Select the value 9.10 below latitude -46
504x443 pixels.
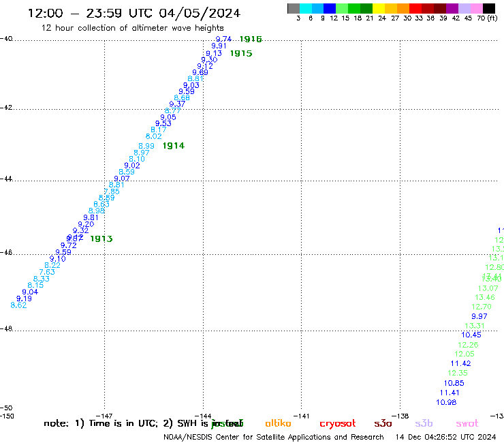(x=57, y=259)
